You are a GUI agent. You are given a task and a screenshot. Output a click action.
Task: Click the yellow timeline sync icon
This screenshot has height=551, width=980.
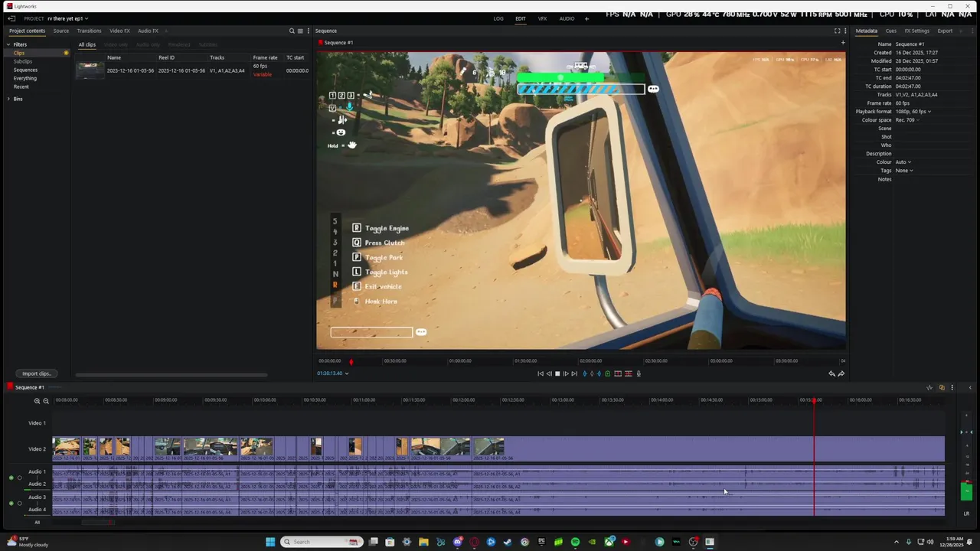click(942, 387)
